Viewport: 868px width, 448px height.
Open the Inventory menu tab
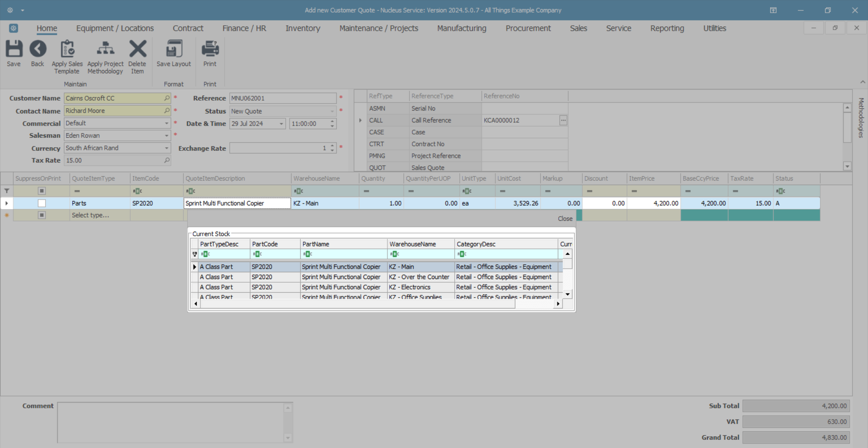[x=302, y=28]
